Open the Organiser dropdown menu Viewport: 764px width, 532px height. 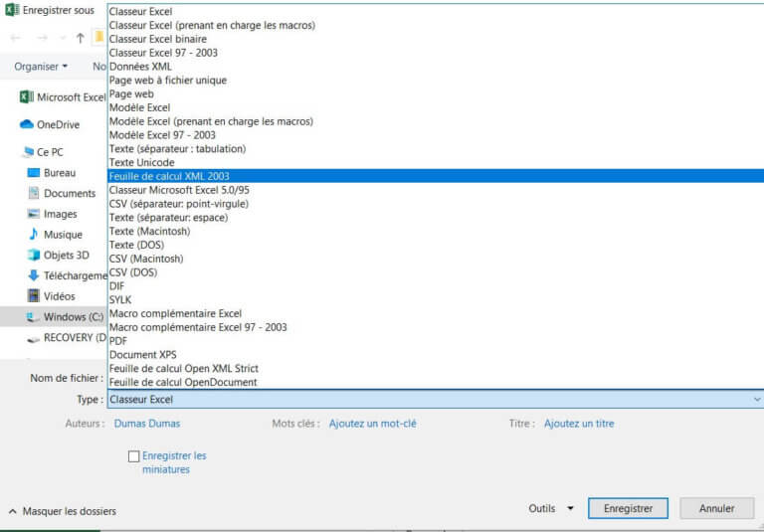[x=41, y=67]
